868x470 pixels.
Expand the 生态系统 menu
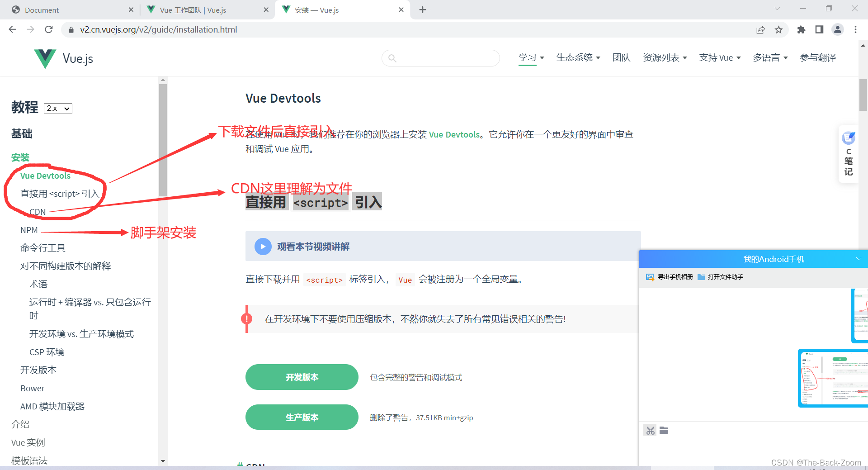pyautogui.click(x=578, y=57)
